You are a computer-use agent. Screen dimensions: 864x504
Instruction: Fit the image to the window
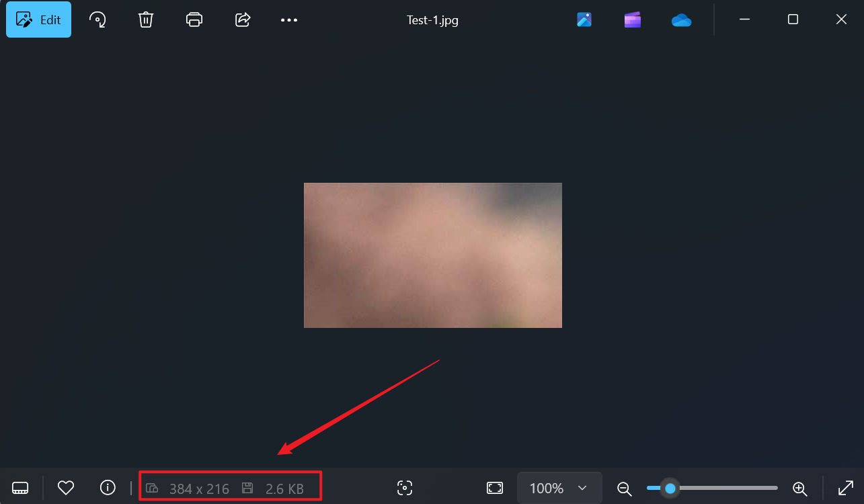coord(494,488)
